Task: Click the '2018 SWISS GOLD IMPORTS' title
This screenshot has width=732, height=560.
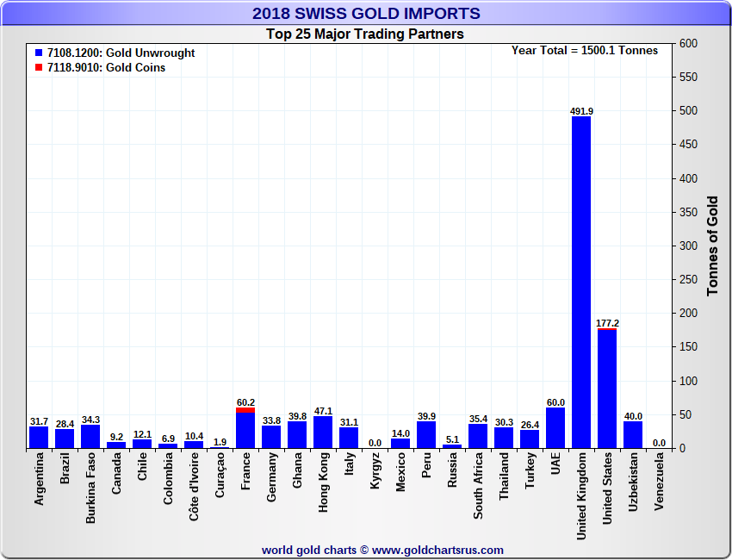Action: tap(366, 13)
